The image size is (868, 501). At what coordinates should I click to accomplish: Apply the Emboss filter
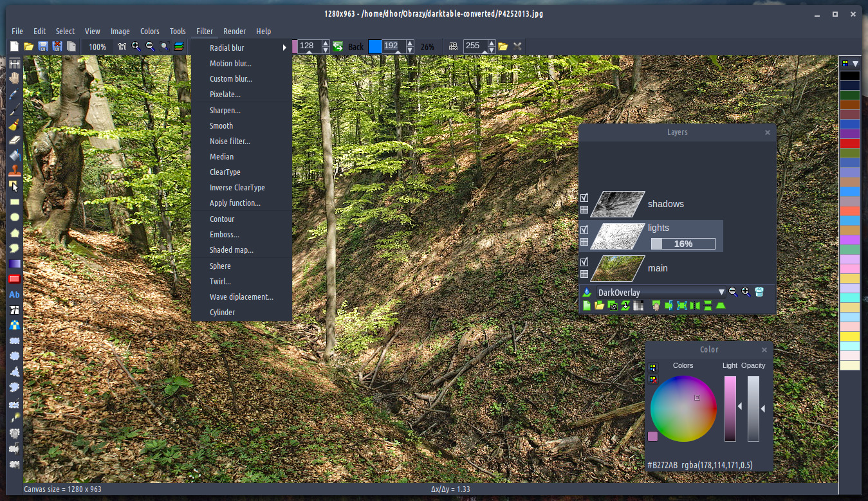point(242,235)
